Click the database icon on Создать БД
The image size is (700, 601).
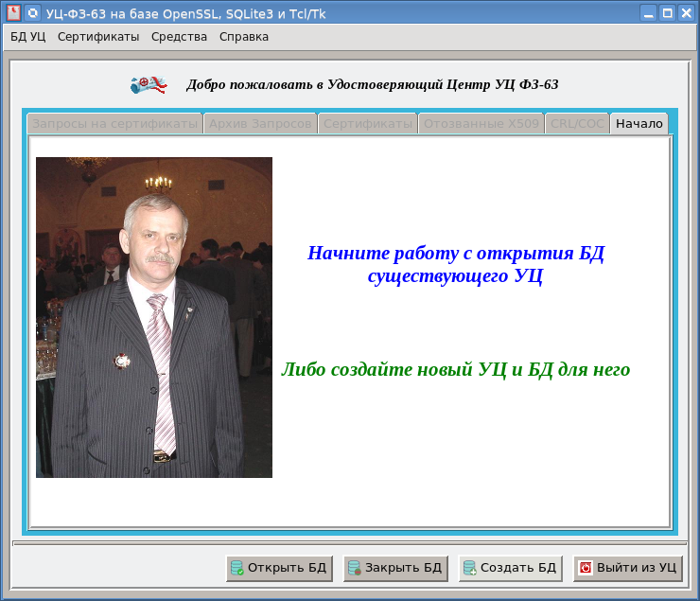click(469, 568)
